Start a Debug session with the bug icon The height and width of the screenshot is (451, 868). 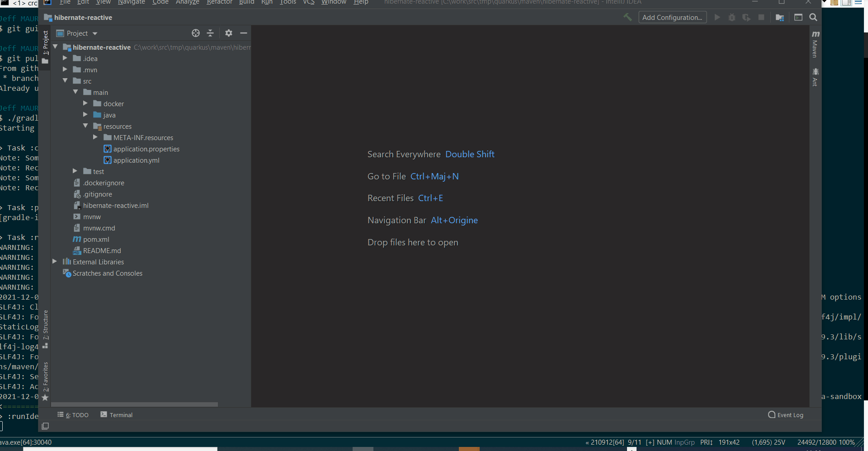tap(732, 17)
